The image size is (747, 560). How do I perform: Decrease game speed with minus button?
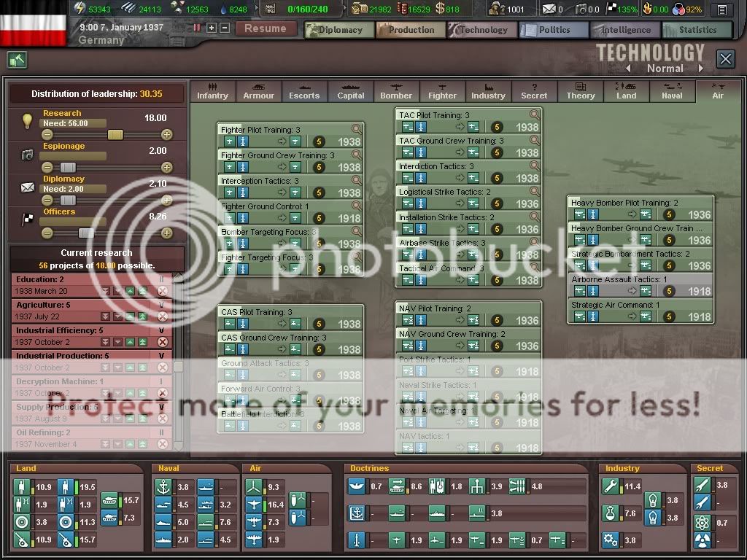[x=225, y=28]
